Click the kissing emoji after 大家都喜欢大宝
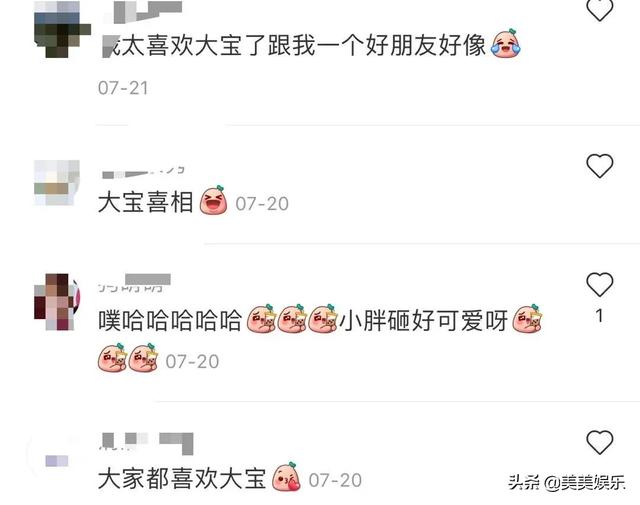This screenshot has width=640, height=505. [x=286, y=477]
